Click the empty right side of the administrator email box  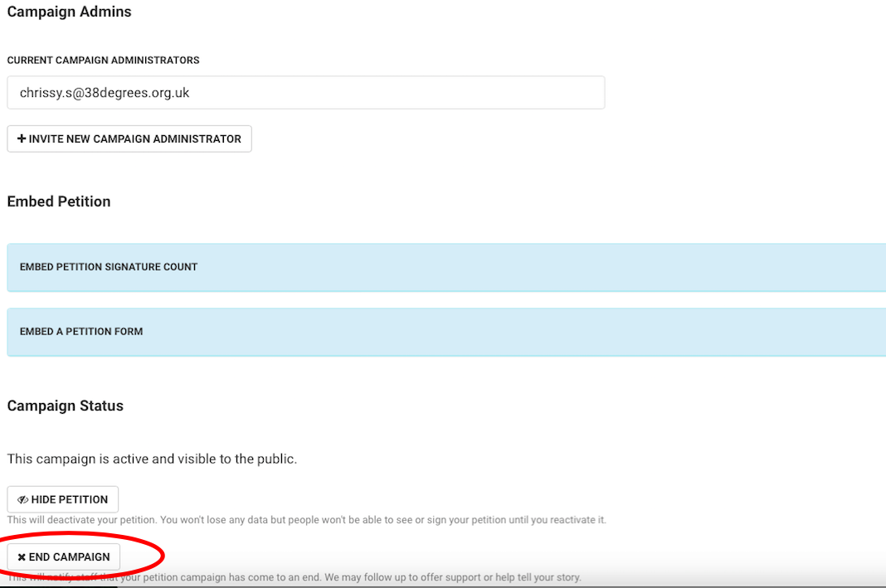point(498,93)
